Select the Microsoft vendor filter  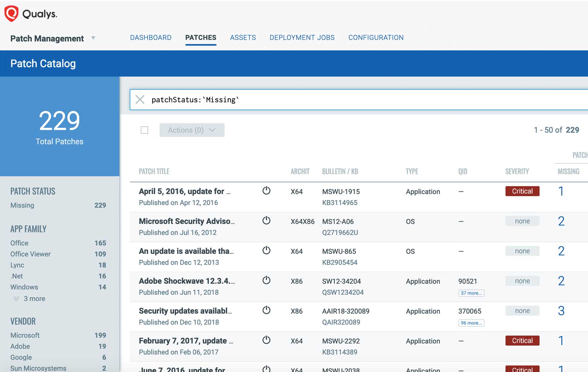pyautogui.click(x=25, y=335)
